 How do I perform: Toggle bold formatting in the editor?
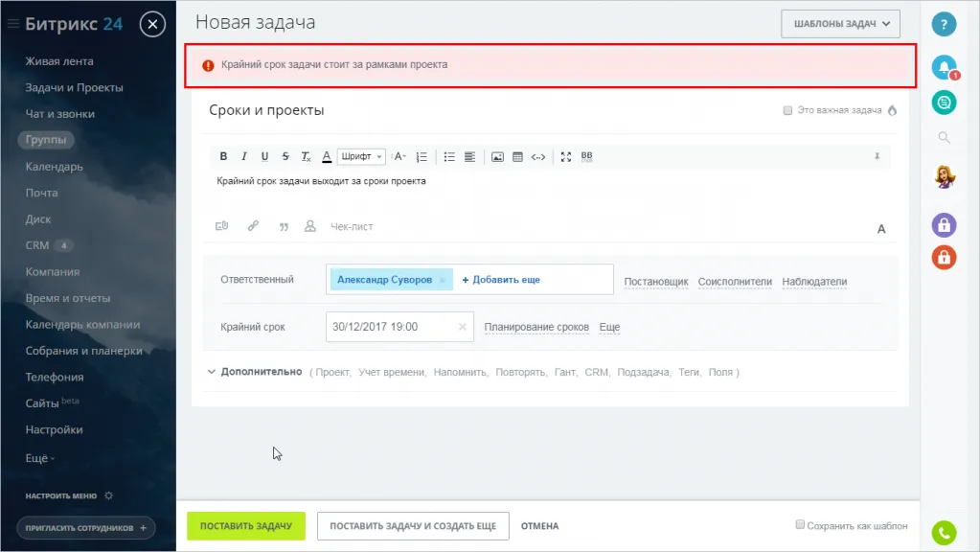(223, 156)
